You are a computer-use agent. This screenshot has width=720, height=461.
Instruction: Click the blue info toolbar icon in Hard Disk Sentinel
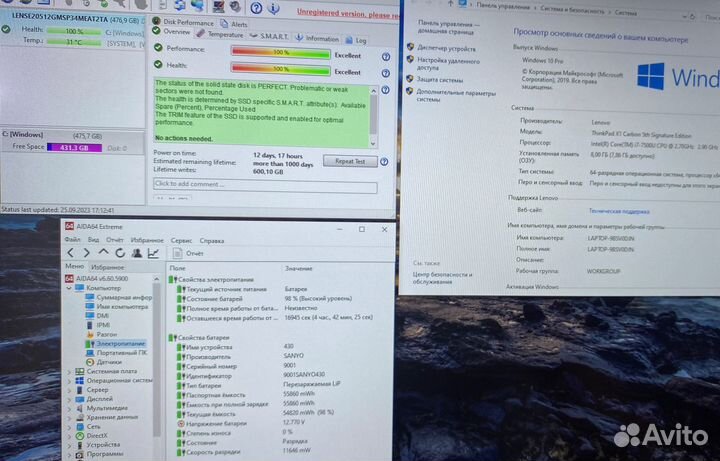(x=273, y=7)
